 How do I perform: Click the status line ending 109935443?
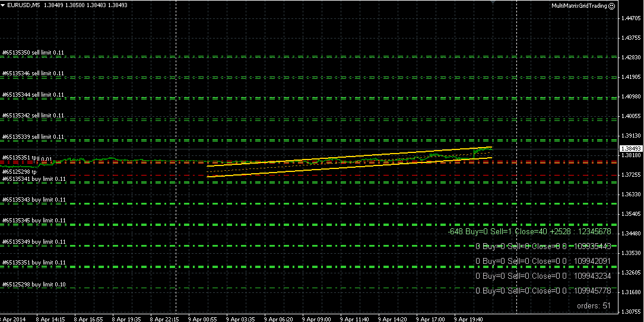(543, 246)
